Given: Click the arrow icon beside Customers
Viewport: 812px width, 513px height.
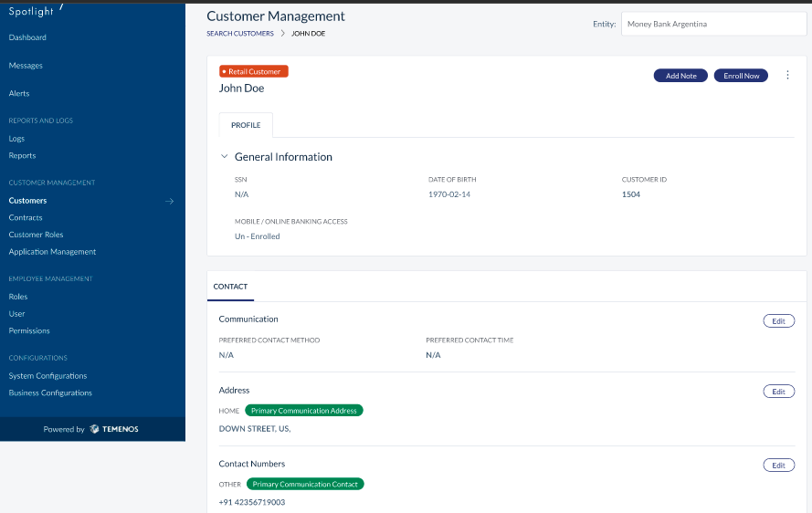Looking at the screenshot, I should tap(169, 201).
